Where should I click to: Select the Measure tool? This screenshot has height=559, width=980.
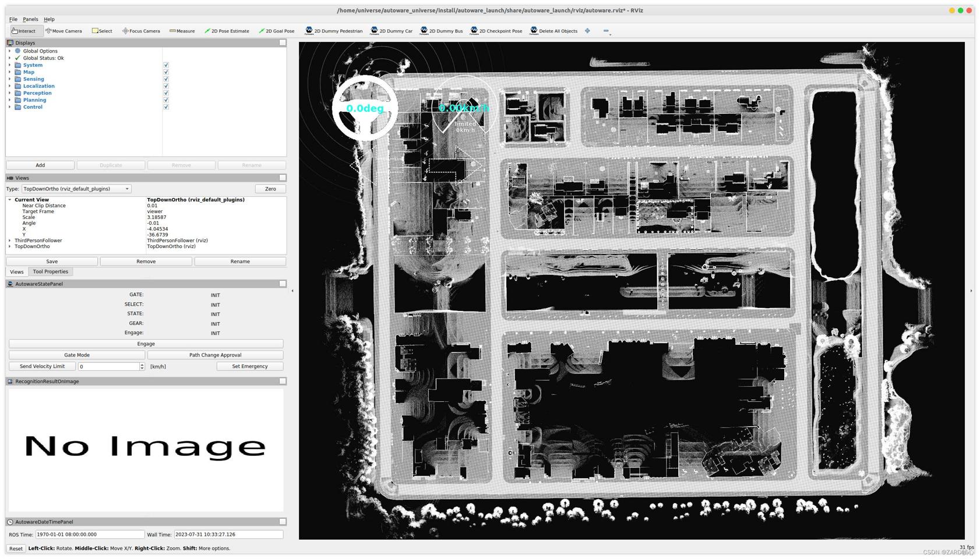182,31
